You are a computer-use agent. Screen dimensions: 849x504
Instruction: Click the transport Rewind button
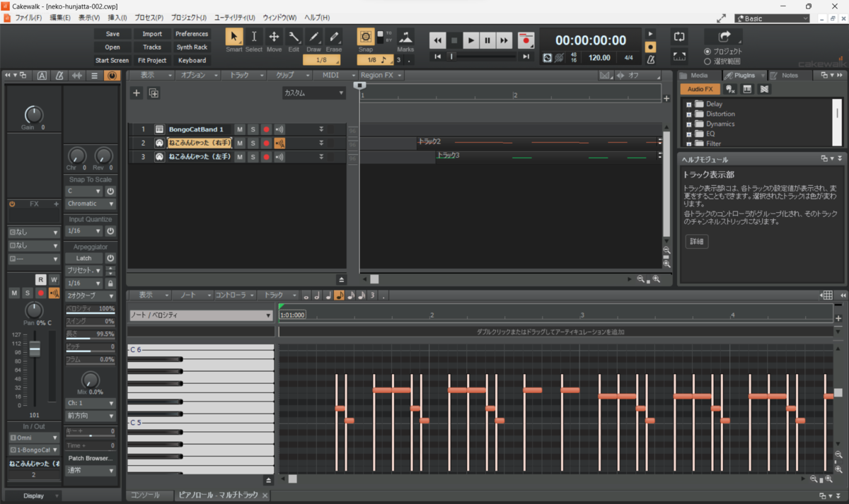click(438, 41)
